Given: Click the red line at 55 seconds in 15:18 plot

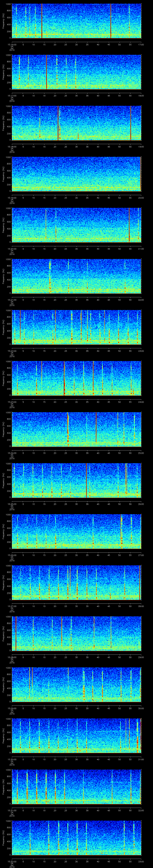Looking at the screenshot, I should 130,123.
